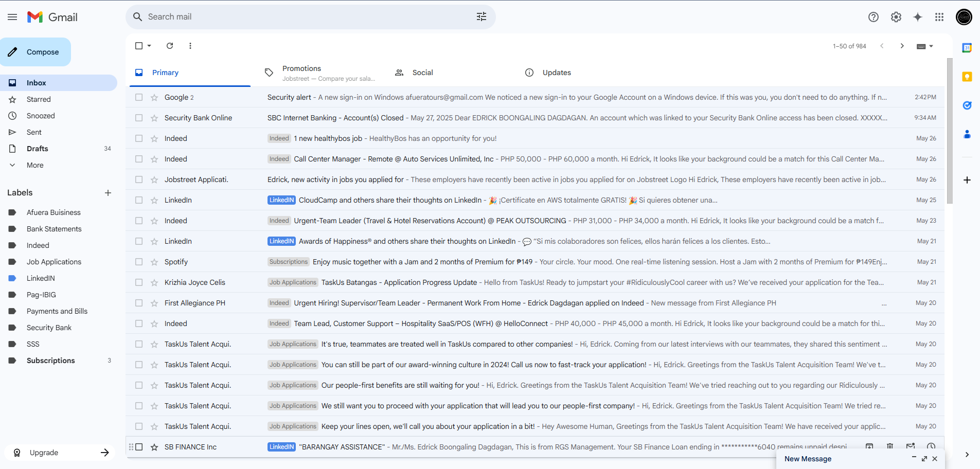This screenshot has height=469, width=980.
Task: Open the Afuera Buisiness label
Action: [59, 212]
